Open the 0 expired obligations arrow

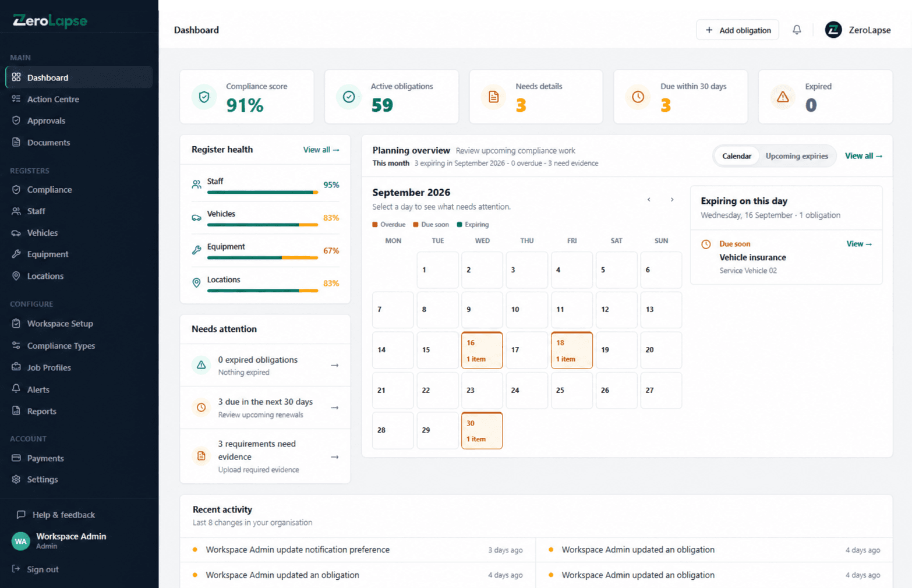[x=335, y=365]
